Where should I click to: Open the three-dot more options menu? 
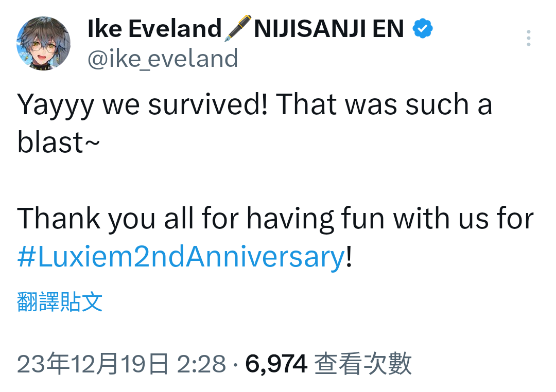tap(528, 38)
